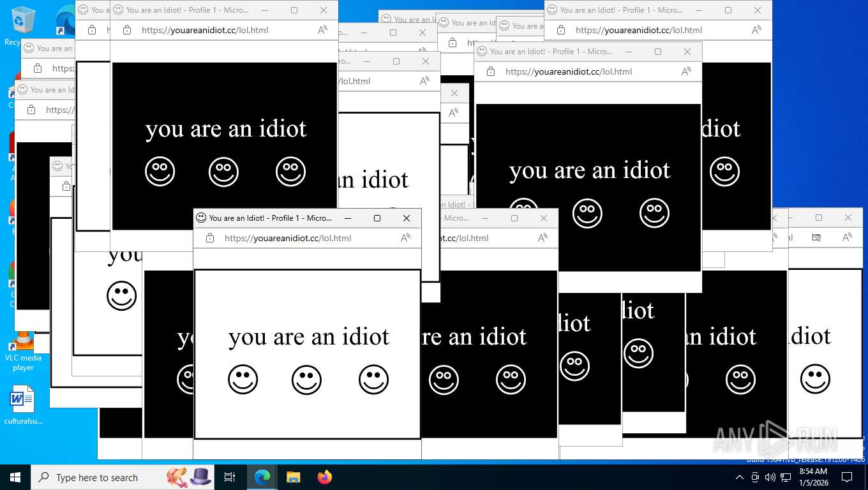Click lock icon of 'You are an Id' left window
868x490 pixels.
31,110
